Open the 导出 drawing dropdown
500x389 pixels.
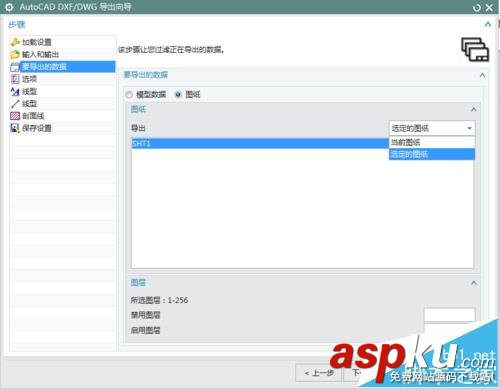(x=432, y=128)
